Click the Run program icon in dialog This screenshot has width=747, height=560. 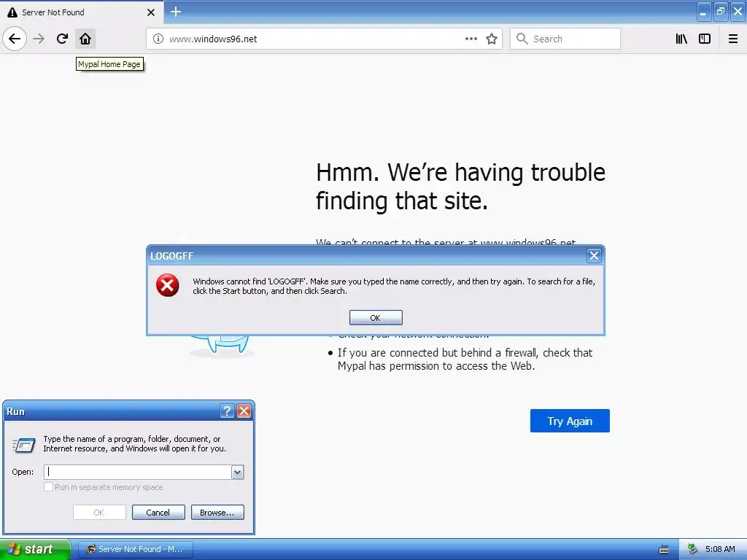pos(24,446)
